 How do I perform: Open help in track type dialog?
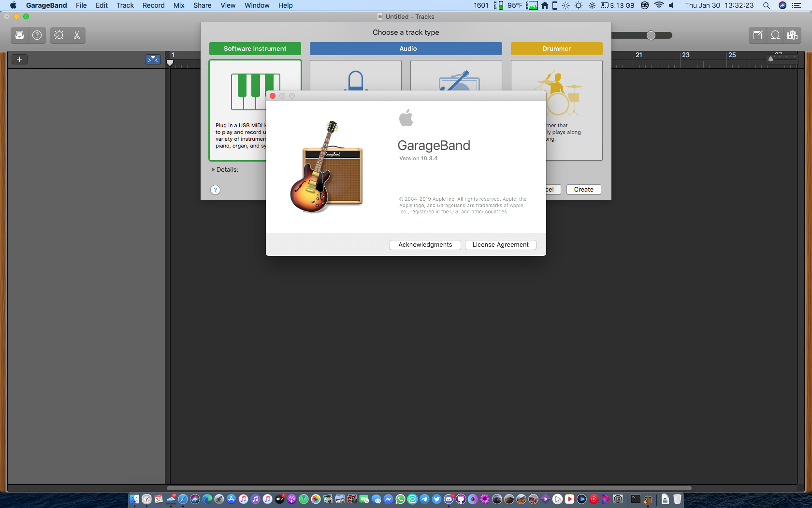tap(216, 190)
